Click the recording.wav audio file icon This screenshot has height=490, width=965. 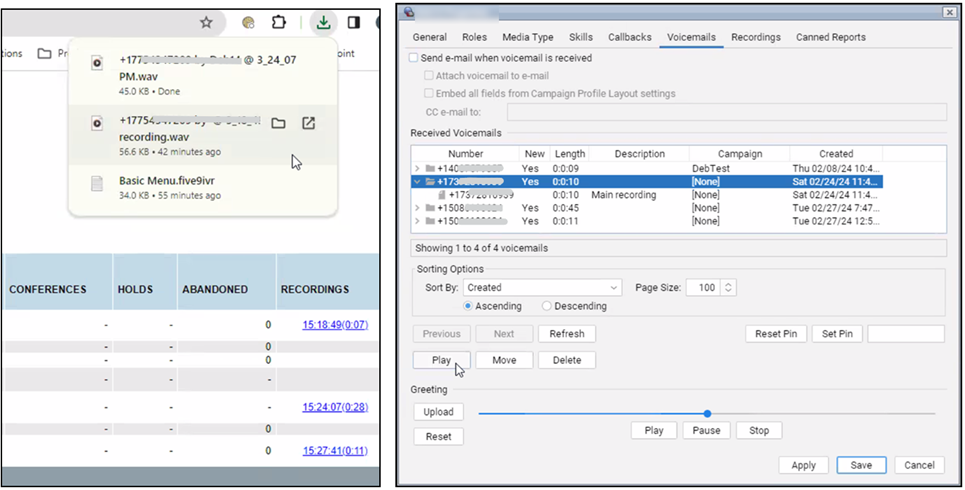(x=97, y=124)
